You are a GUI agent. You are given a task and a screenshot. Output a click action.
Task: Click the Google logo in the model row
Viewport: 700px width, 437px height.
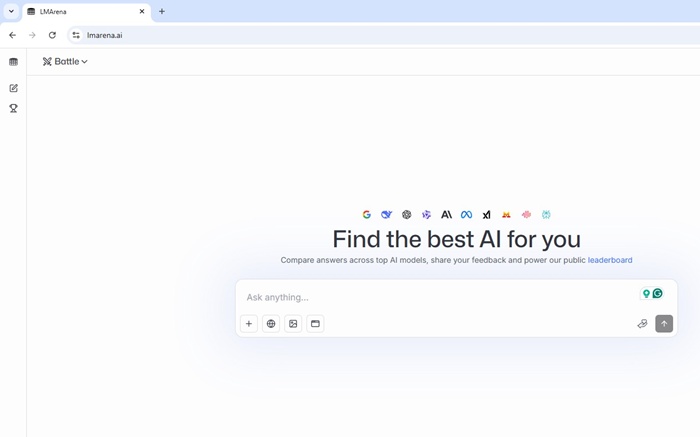pyautogui.click(x=367, y=215)
